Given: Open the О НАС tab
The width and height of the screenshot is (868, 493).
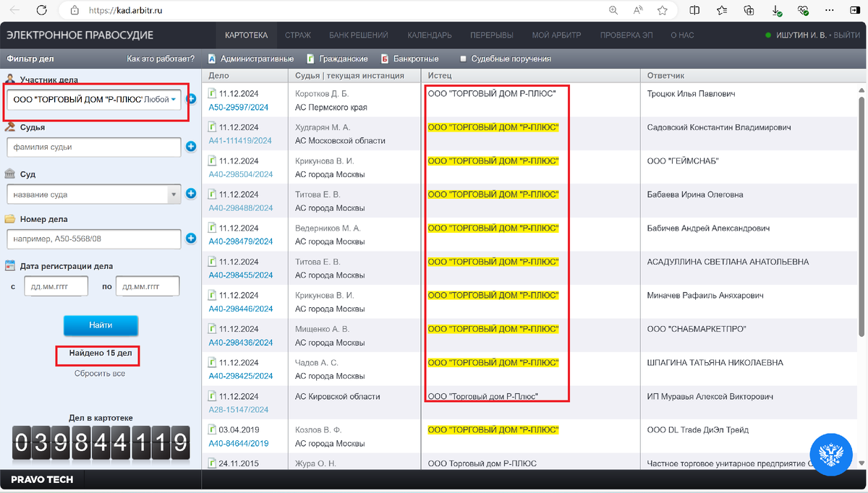Looking at the screenshot, I should (x=682, y=35).
